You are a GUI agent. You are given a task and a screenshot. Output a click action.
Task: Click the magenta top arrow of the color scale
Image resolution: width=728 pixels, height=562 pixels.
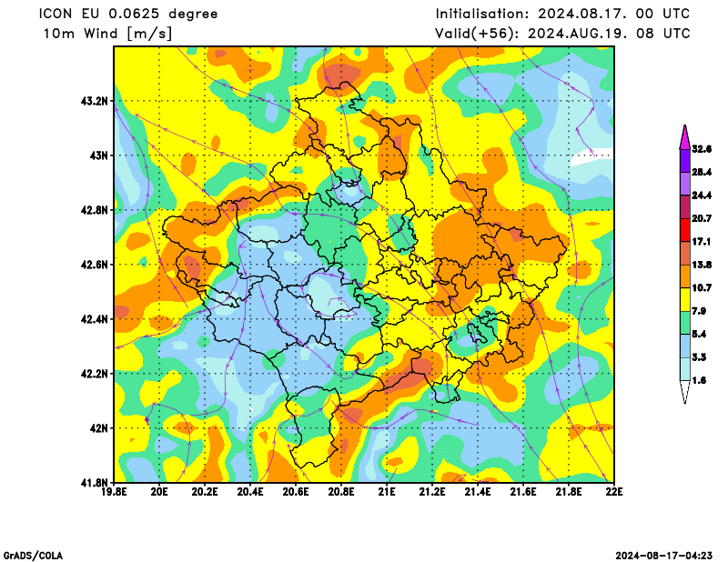coord(684,138)
